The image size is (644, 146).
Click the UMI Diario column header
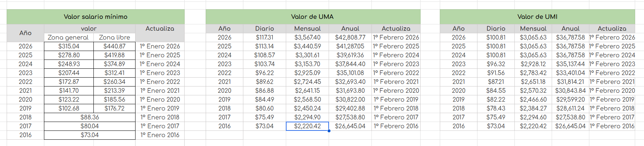click(x=496, y=28)
